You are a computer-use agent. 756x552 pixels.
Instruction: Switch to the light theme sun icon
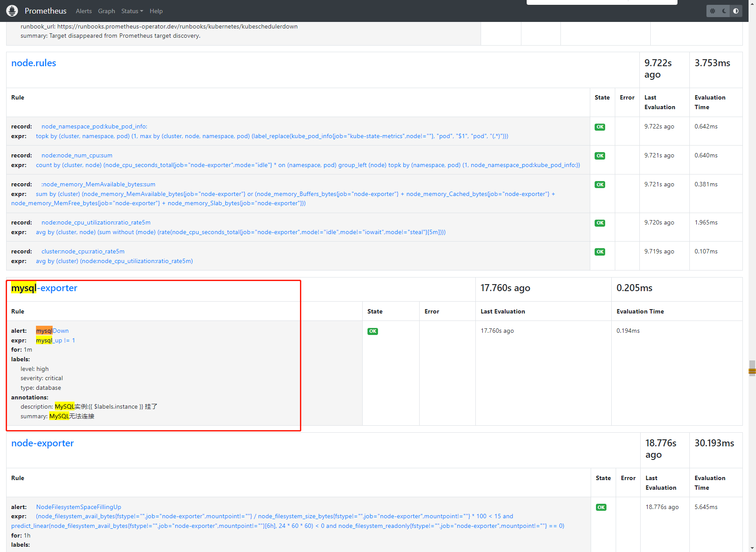(713, 11)
